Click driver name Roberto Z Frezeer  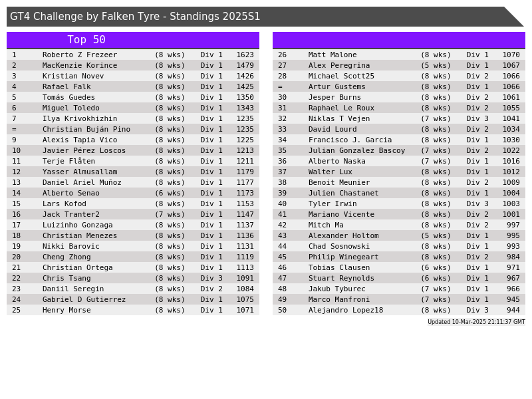click(x=80, y=55)
